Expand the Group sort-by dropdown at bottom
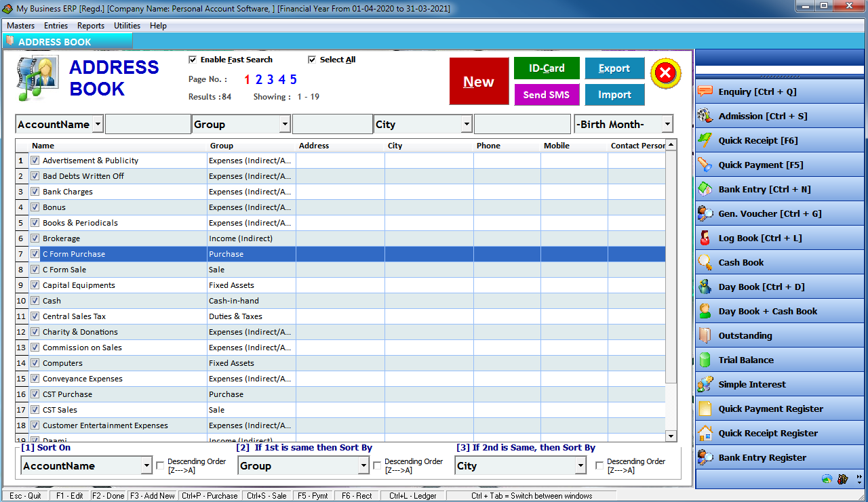The image size is (868, 502). click(363, 465)
